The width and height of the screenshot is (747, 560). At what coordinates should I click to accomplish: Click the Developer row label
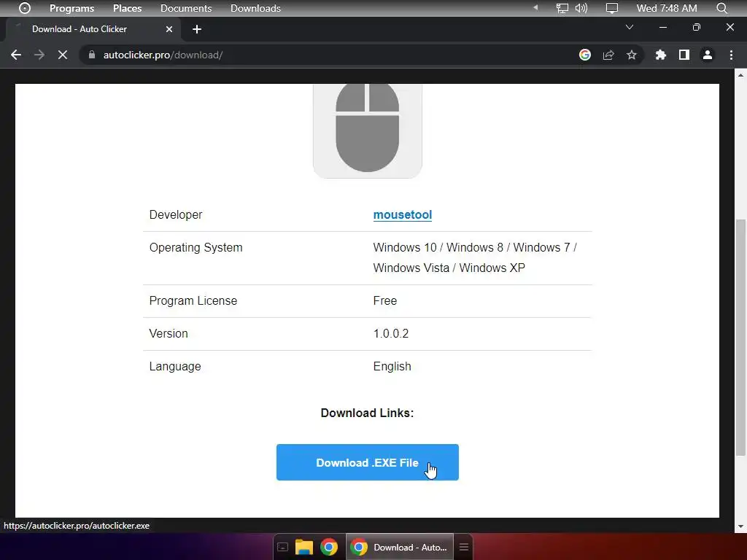[x=176, y=215]
